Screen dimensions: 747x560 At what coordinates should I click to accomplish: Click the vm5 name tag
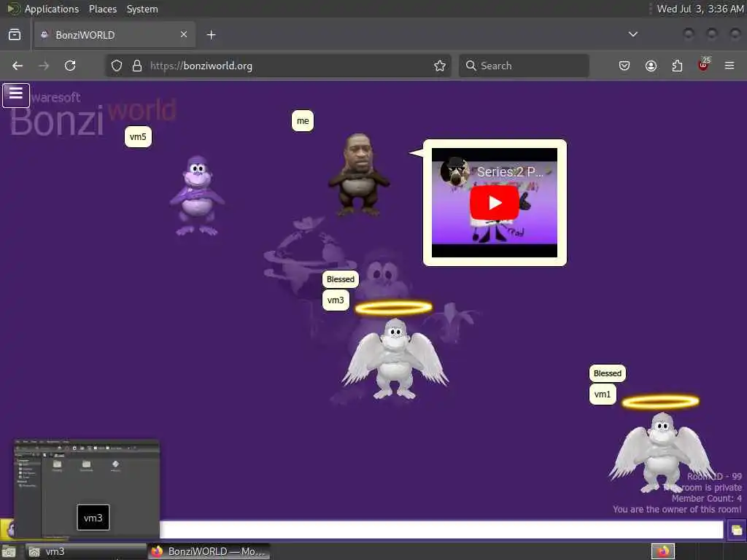138,137
